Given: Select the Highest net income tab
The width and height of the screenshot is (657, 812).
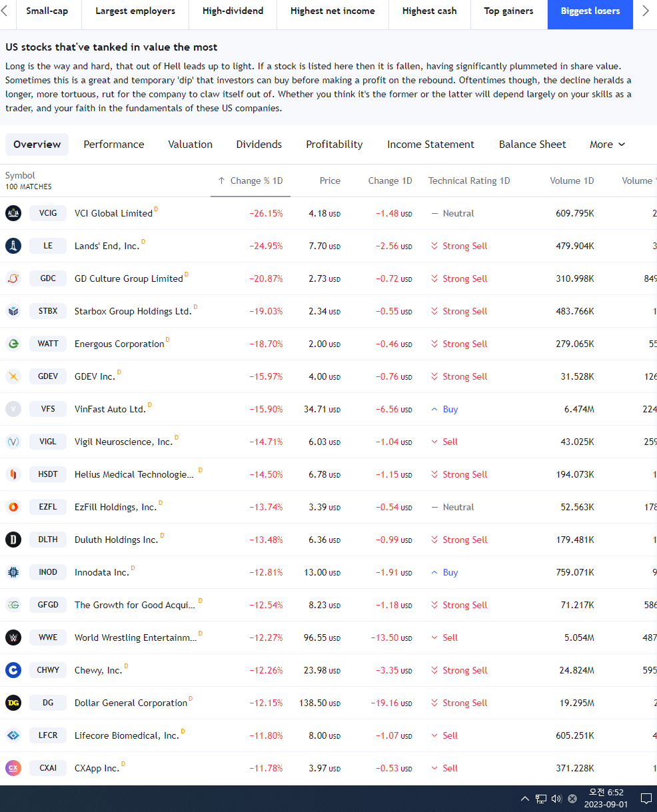Looking at the screenshot, I should [x=332, y=11].
